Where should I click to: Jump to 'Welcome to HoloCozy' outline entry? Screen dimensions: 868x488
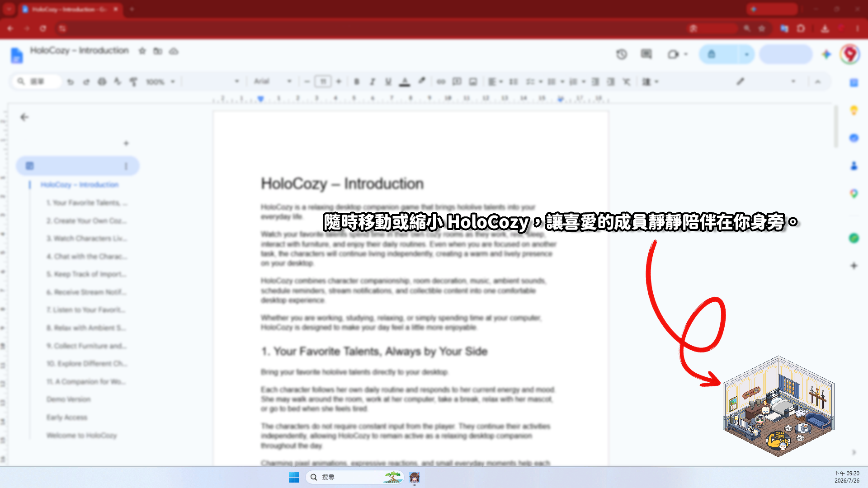pos(82,436)
